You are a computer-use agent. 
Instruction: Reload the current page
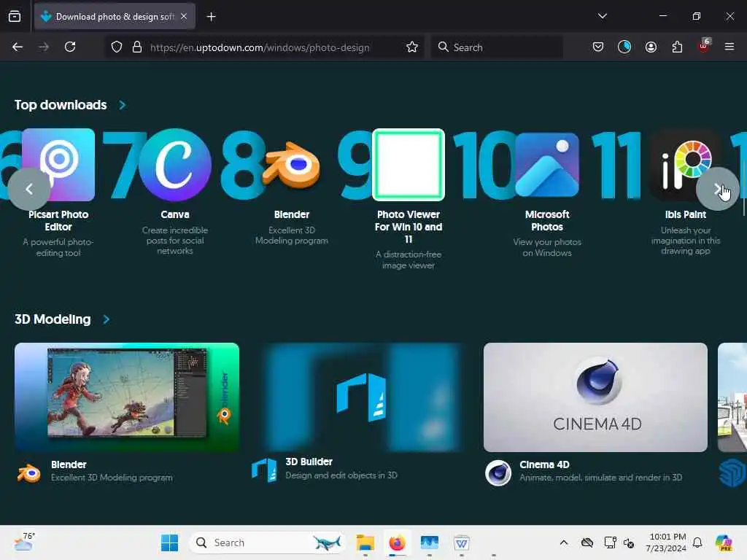(x=70, y=47)
